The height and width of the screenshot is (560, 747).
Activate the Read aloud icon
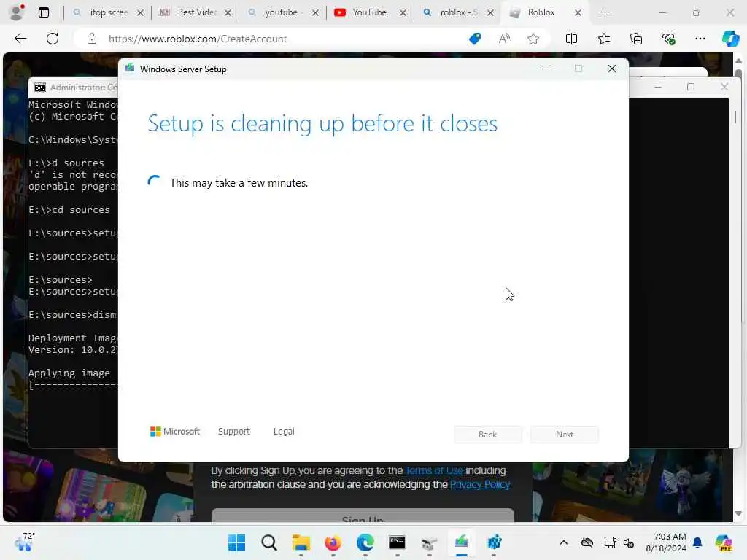pyautogui.click(x=504, y=39)
